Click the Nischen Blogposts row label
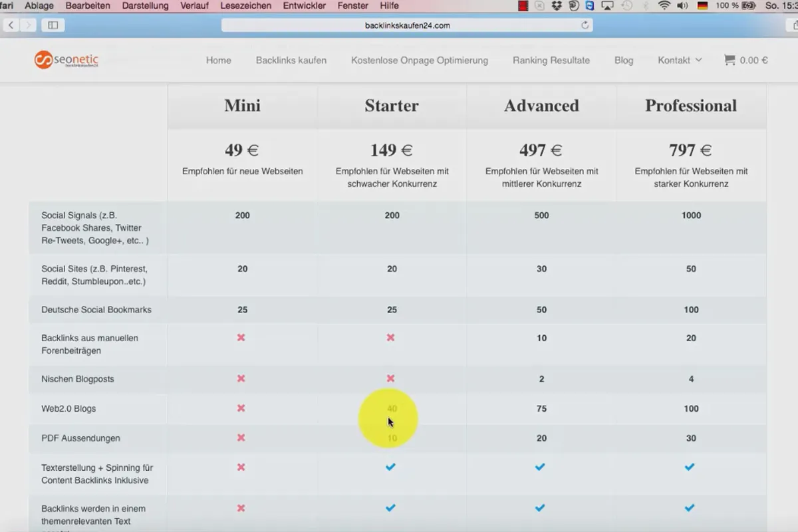Screen dimensions: 798x532 click(x=78, y=379)
